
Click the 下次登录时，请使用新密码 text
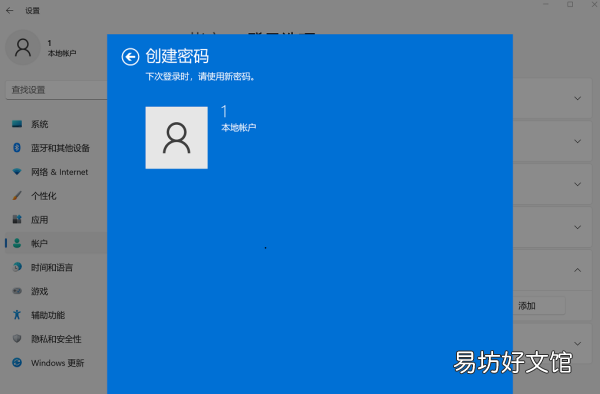200,77
